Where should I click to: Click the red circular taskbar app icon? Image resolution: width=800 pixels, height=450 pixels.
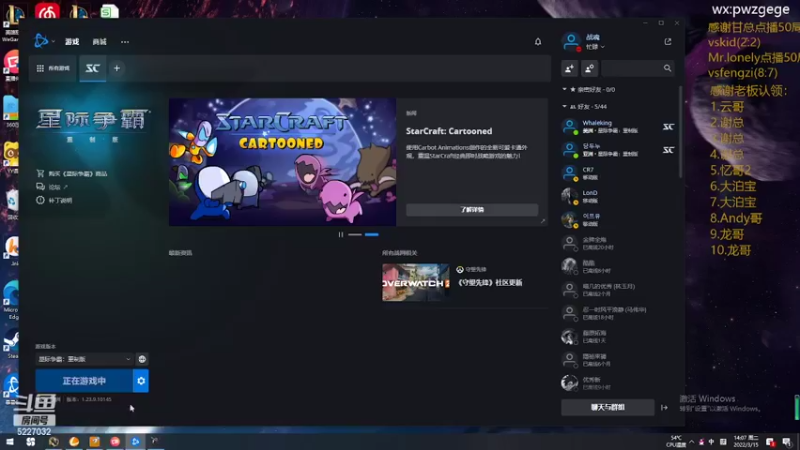coord(115,441)
